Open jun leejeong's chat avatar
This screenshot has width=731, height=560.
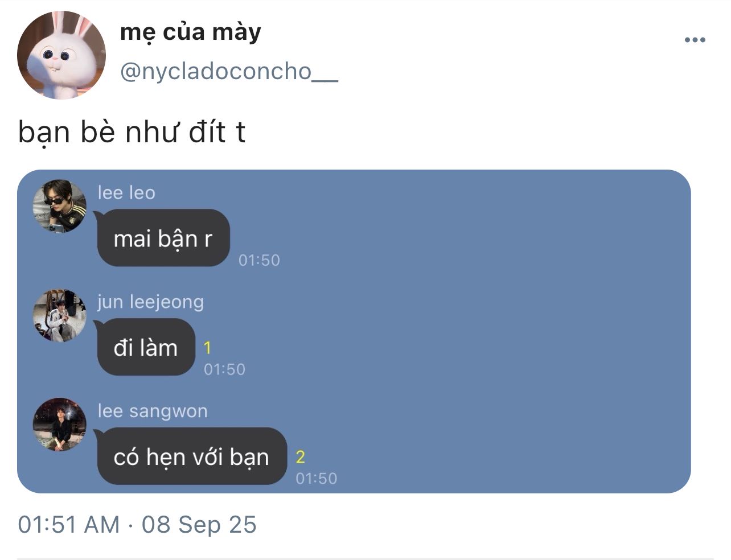(60, 315)
